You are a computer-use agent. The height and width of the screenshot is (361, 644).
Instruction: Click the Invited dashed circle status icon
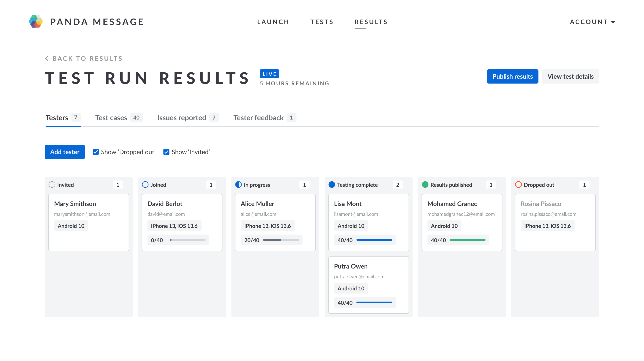pyautogui.click(x=52, y=185)
